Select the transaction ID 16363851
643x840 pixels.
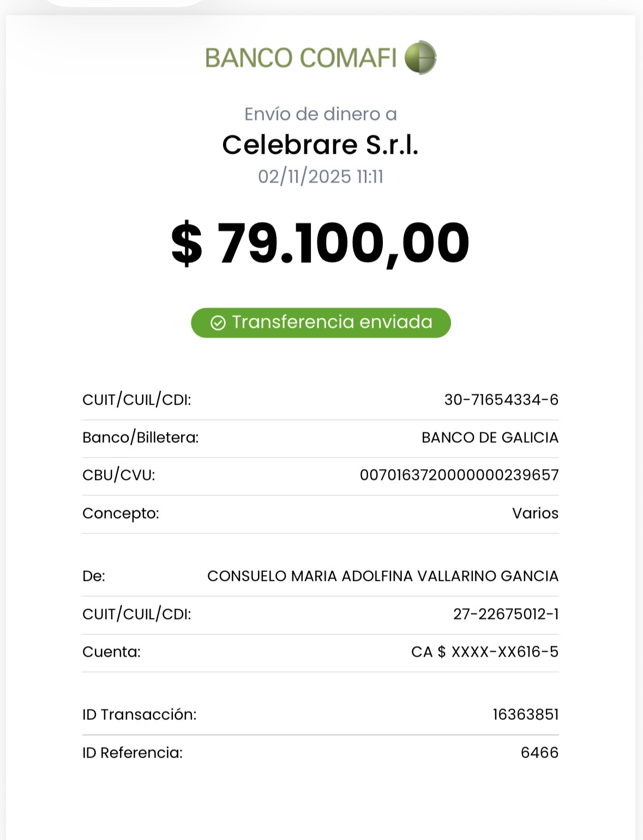click(526, 715)
